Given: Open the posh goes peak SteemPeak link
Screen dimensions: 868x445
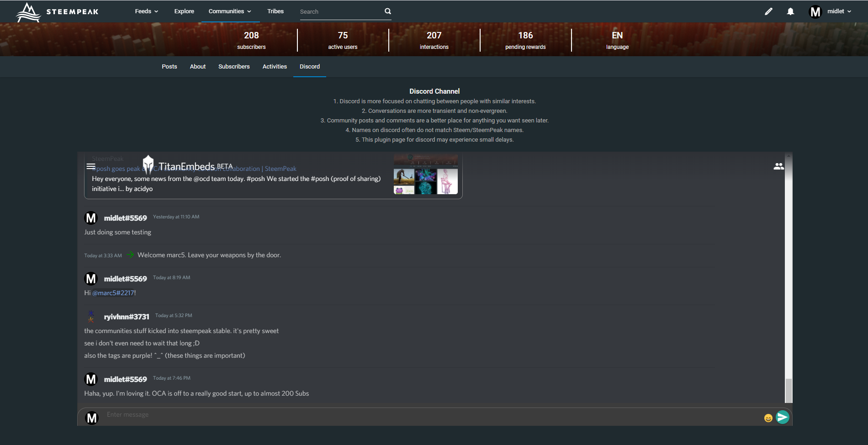Looking at the screenshot, I should pyautogui.click(x=194, y=169).
